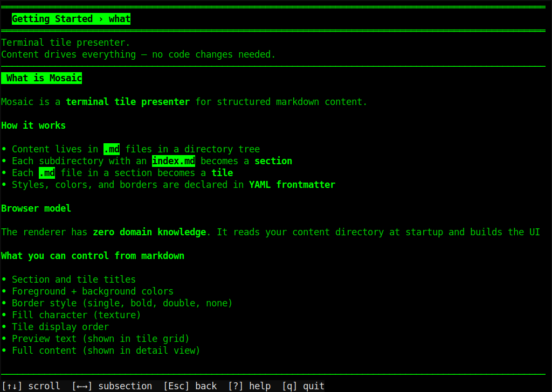Screen dimensions: 552x392
Task: Click the "Getting Started › what" breadcrumb
Action: coord(71,19)
